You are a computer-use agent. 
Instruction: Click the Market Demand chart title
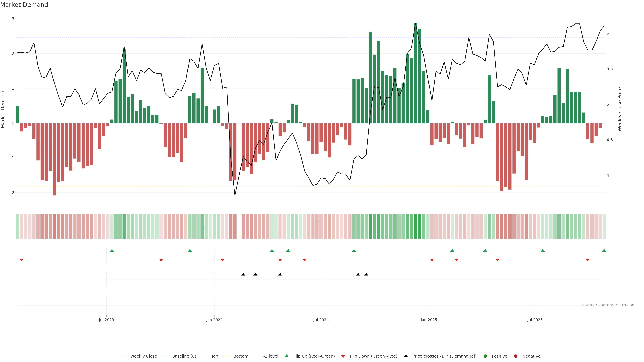point(24,5)
